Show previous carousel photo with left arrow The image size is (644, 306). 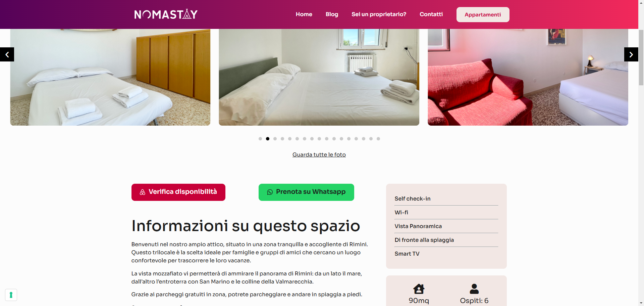coord(7,54)
